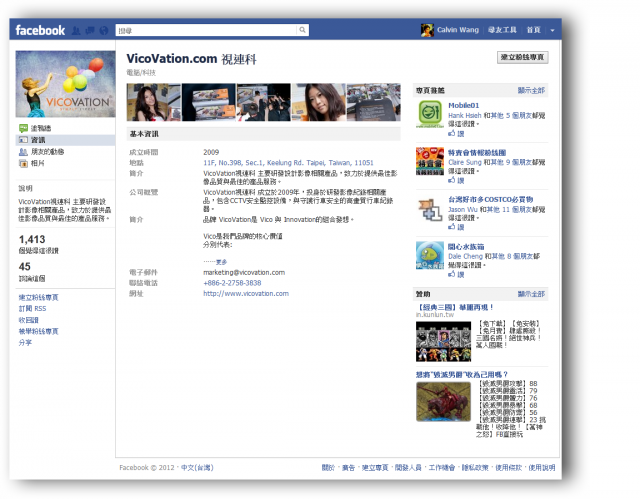640x499 pixels.
Task: Click the Jason Wu friend link
Action: point(462,209)
